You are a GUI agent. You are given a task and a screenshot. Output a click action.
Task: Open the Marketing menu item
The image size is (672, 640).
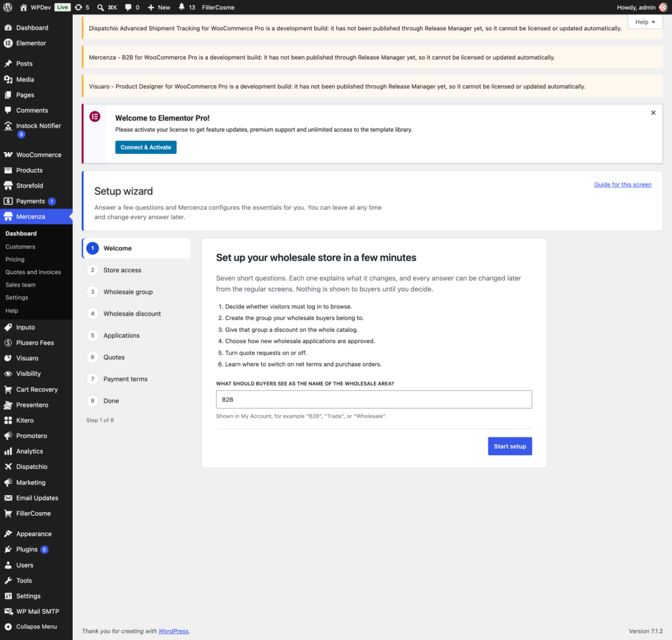[x=37, y=483]
